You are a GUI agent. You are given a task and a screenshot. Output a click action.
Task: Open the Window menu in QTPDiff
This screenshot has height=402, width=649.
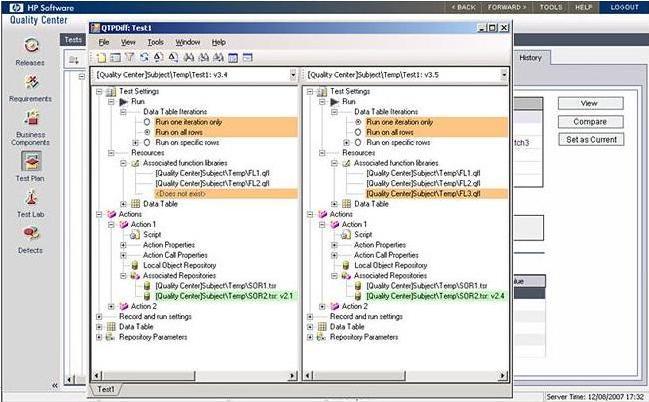188,42
